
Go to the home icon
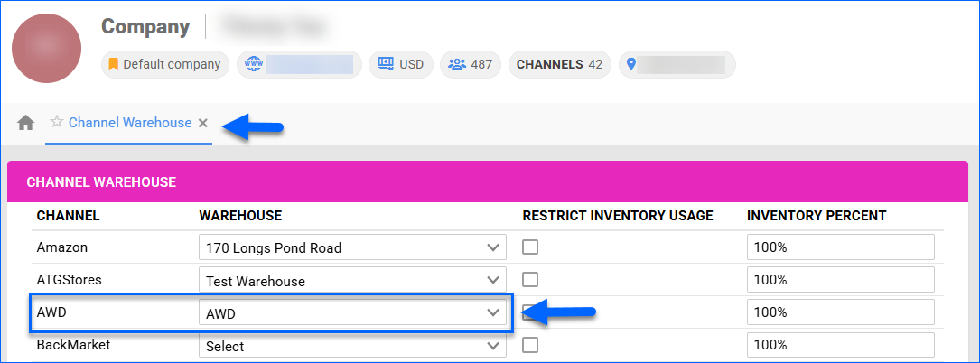25,123
